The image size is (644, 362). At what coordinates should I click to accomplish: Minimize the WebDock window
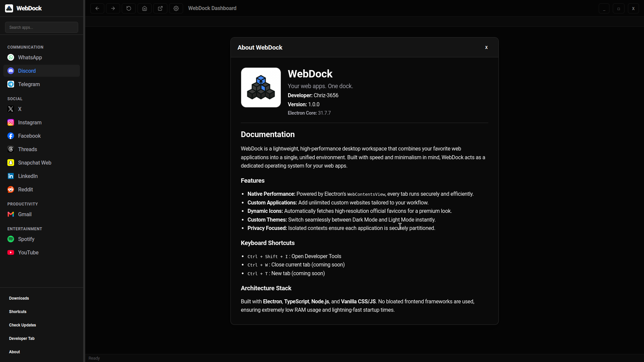tap(604, 8)
